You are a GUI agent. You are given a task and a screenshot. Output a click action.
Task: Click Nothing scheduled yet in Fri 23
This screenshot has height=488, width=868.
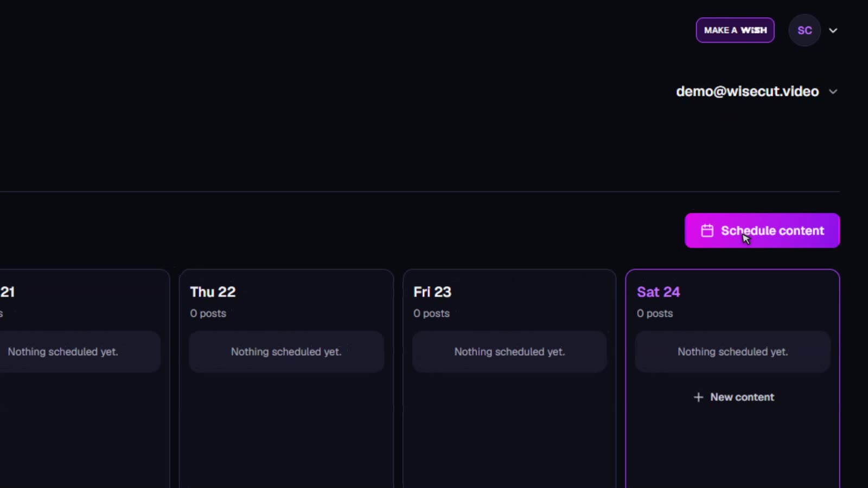click(509, 352)
